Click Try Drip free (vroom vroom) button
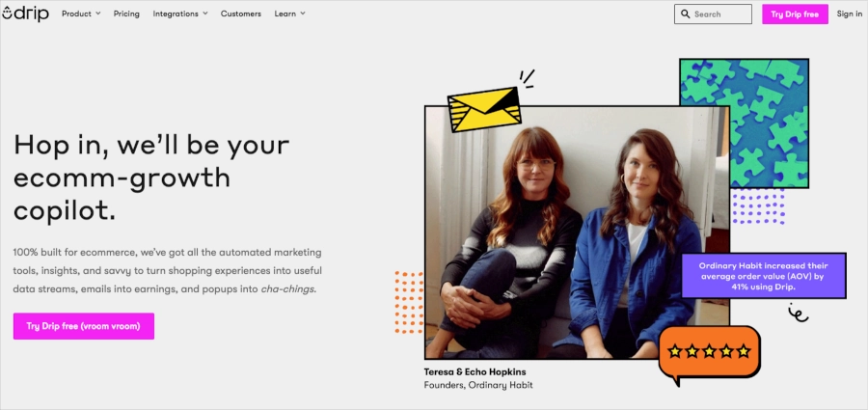Screen dimensions: 868x410 84,326
